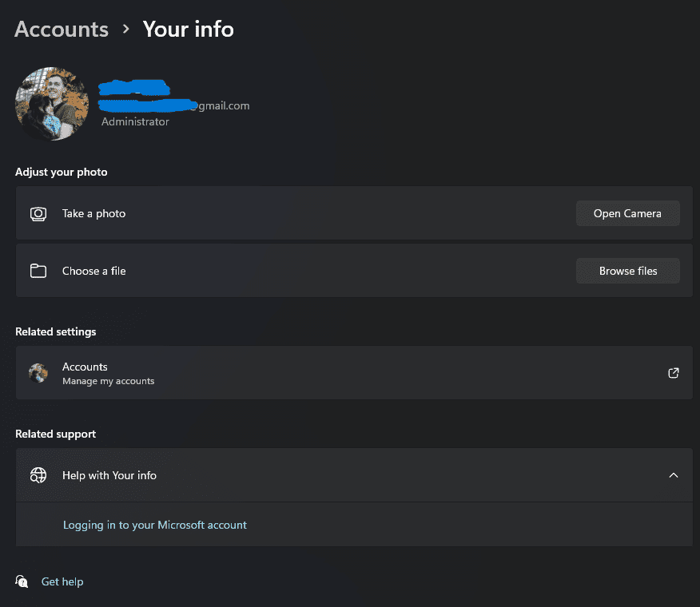The height and width of the screenshot is (607, 700).
Task: Select the Choose a file row
Action: pyautogui.click(x=354, y=271)
